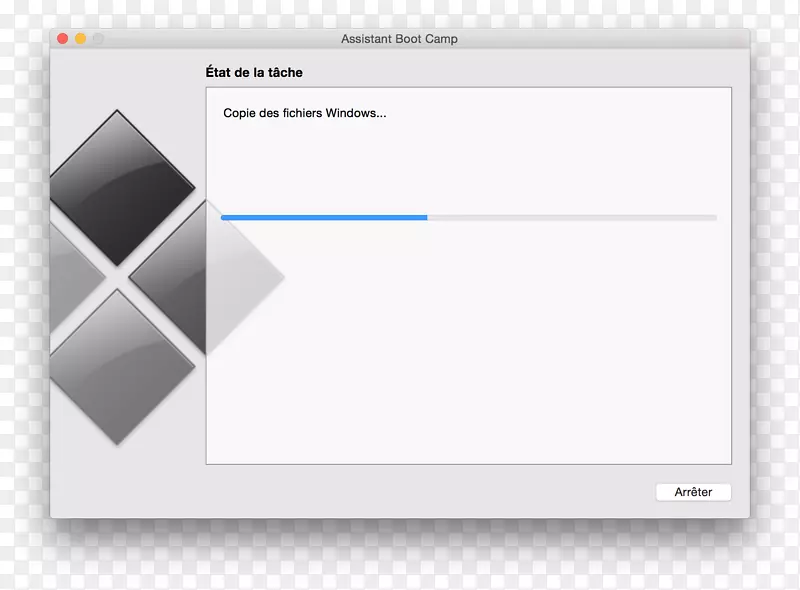Click the Assistant Boot Camp title bar text

398,39
